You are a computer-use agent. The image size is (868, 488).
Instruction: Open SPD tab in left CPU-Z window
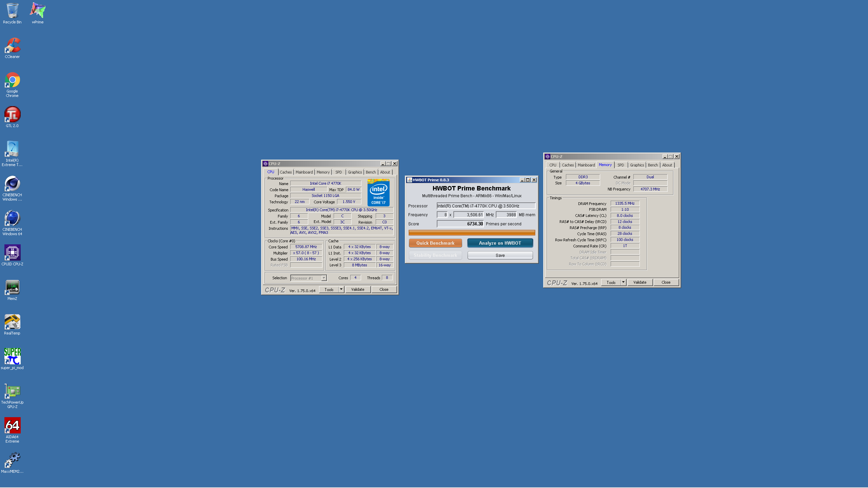(x=339, y=172)
